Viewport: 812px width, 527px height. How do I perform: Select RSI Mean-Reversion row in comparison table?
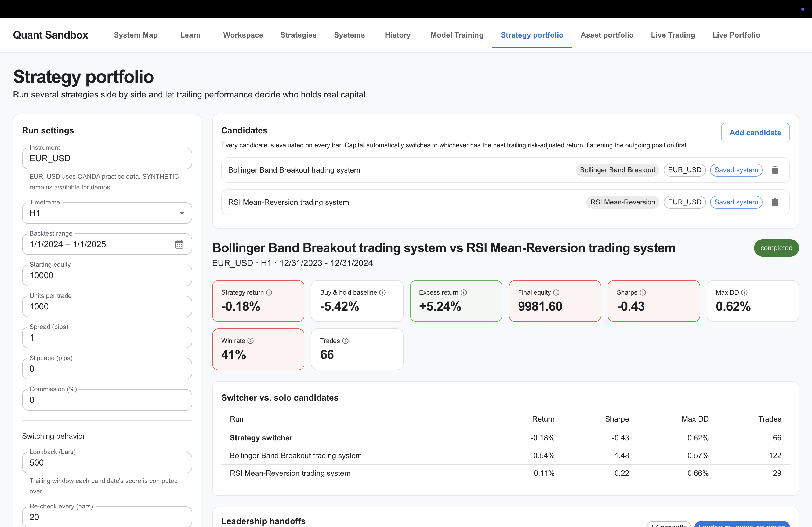[505, 474]
